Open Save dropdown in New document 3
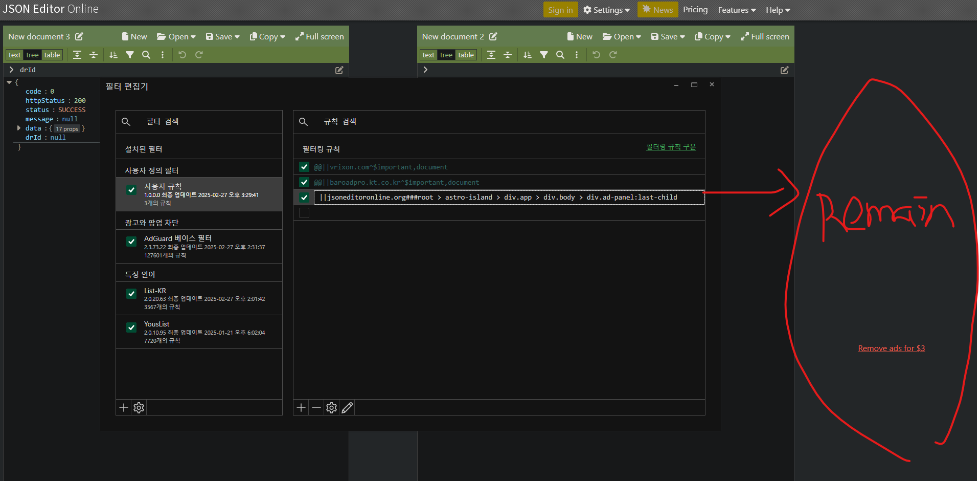 coord(223,36)
